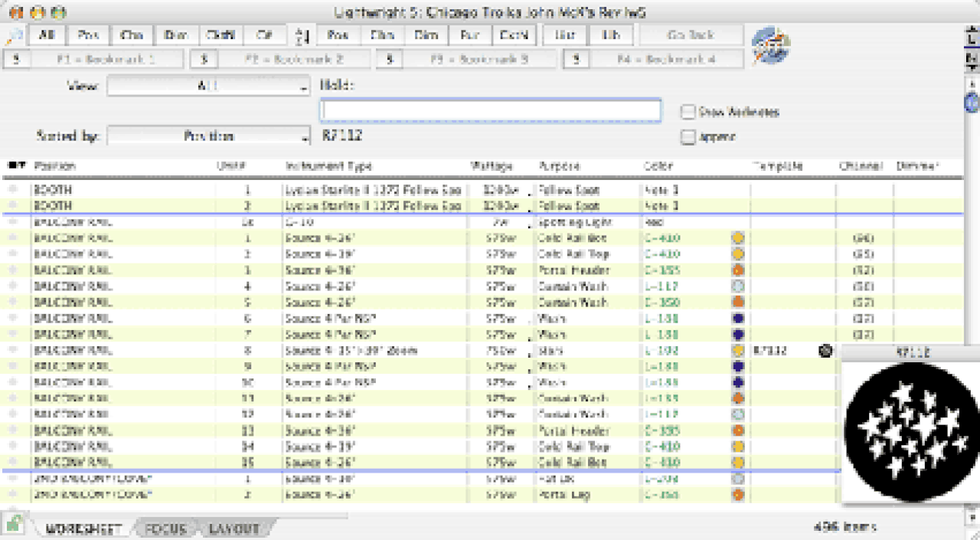This screenshot has width=980, height=540.
Task: Open the Sorted by Position dropdown
Action: (209, 136)
